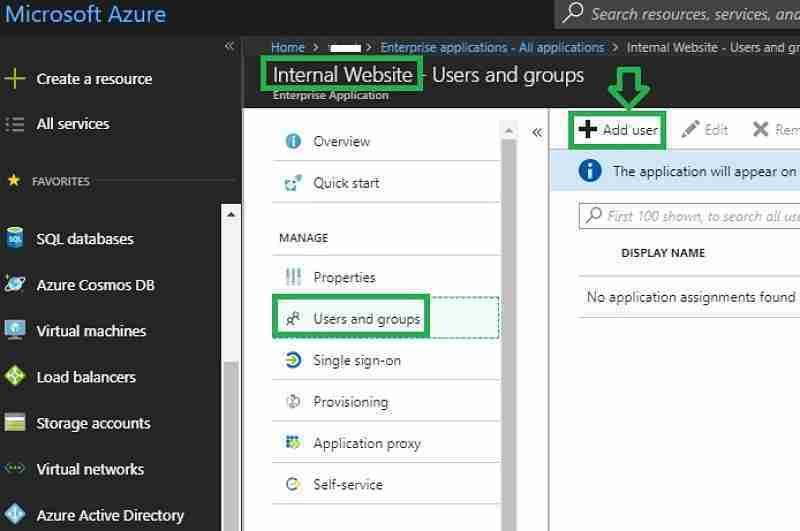Go to Home breadcrumb link
The image size is (800, 531).
tap(288, 47)
